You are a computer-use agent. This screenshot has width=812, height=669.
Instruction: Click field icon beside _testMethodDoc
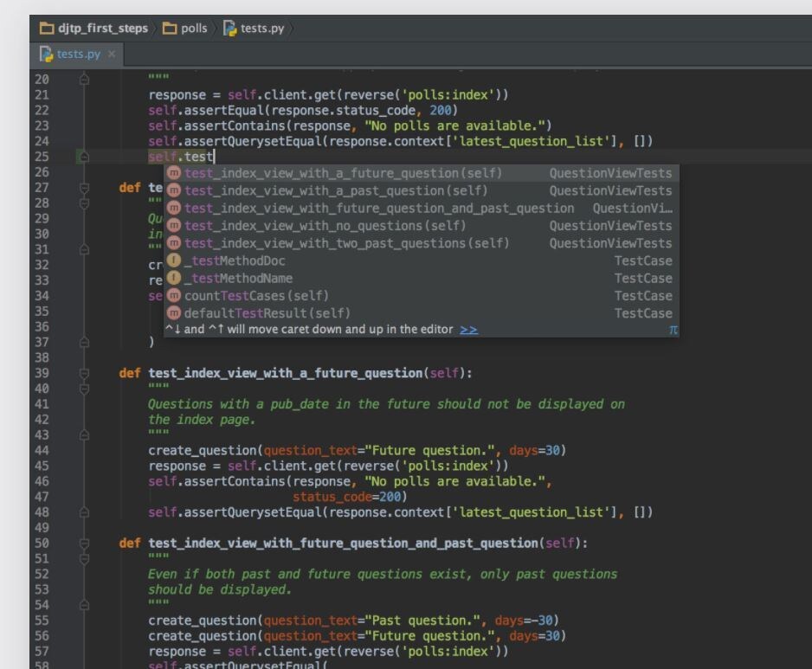(175, 261)
